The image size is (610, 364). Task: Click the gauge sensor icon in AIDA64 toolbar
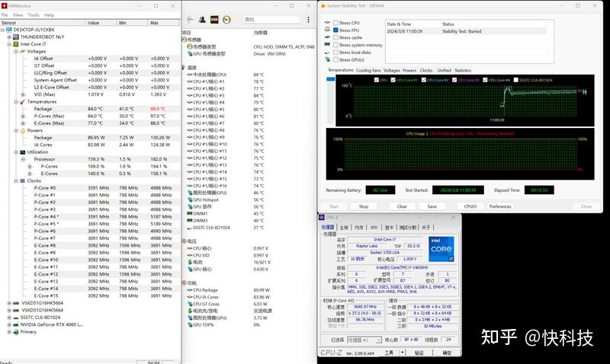click(x=226, y=20)
